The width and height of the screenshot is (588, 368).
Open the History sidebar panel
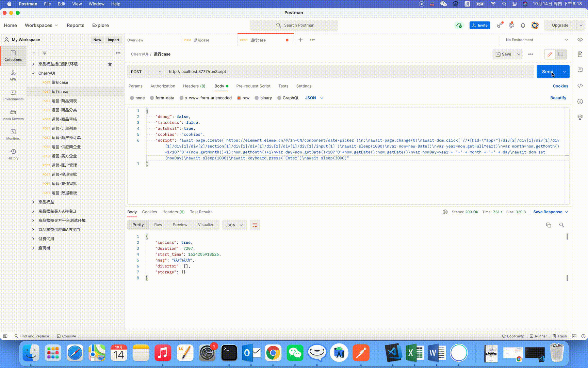[13, 154]
